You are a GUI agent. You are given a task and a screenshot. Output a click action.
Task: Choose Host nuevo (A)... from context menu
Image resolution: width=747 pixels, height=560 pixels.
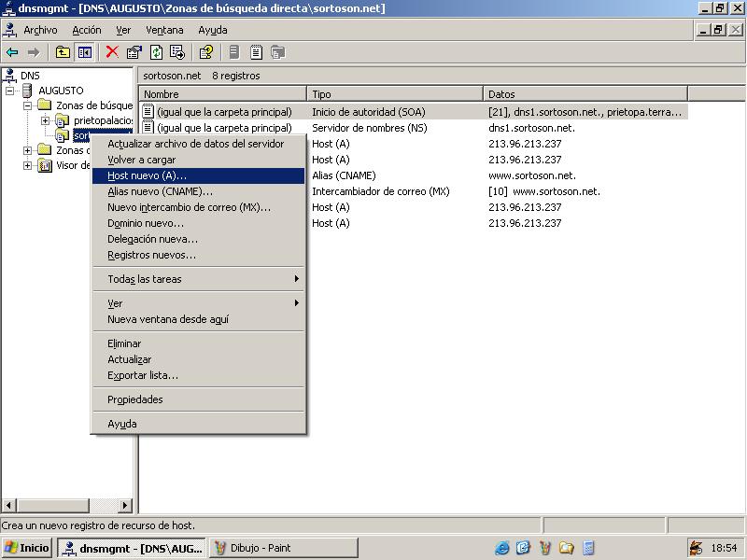pyautogui.click(x=198, y=175)
